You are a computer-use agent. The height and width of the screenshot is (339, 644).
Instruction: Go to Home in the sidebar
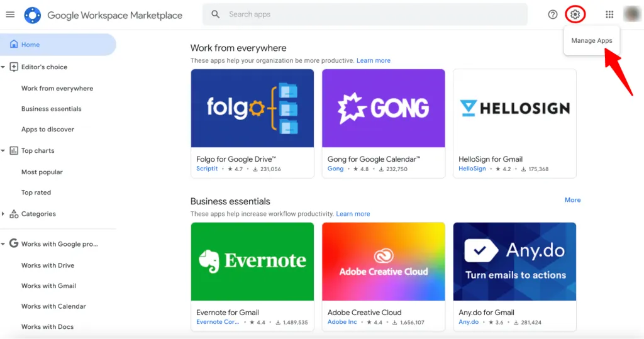click(x=58, y=45)
